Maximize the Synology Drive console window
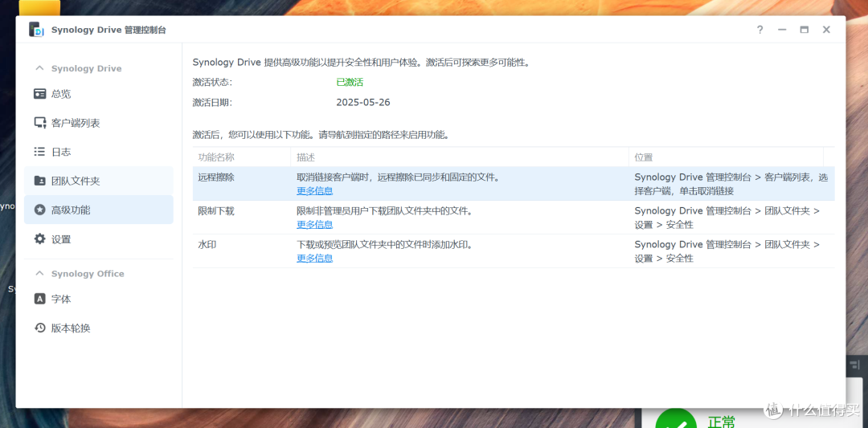868x428 pixels. (x=804, y=30)
